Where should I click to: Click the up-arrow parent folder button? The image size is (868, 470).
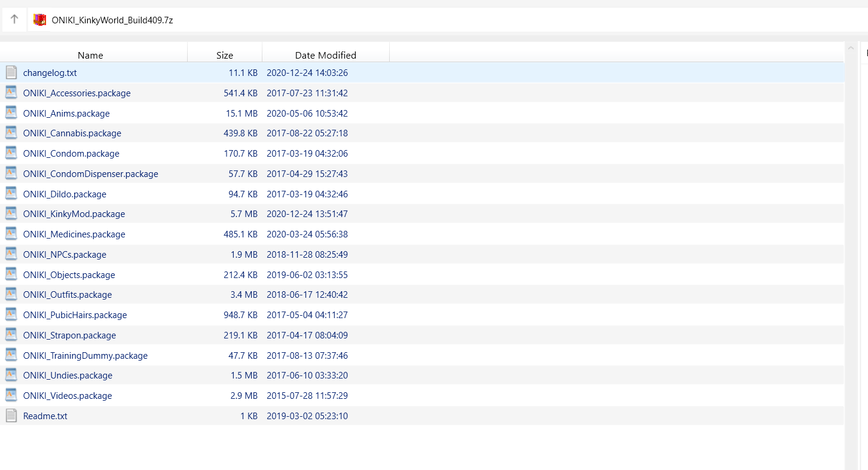[14, 20]
